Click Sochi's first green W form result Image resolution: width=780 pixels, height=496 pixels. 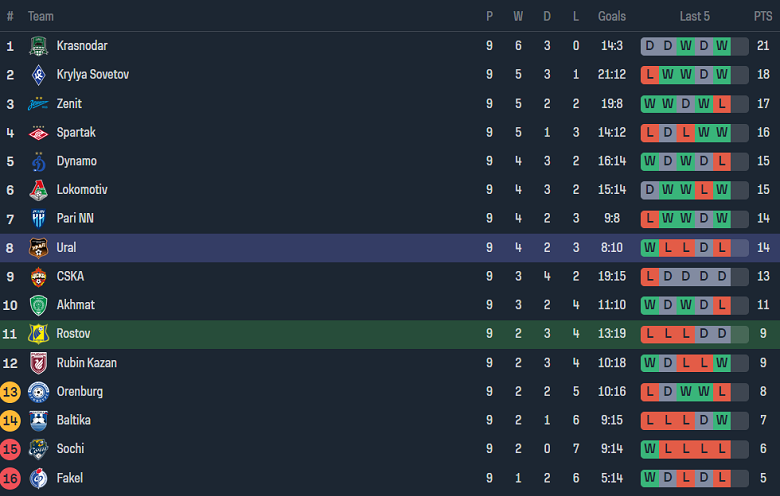pos(650,449)
